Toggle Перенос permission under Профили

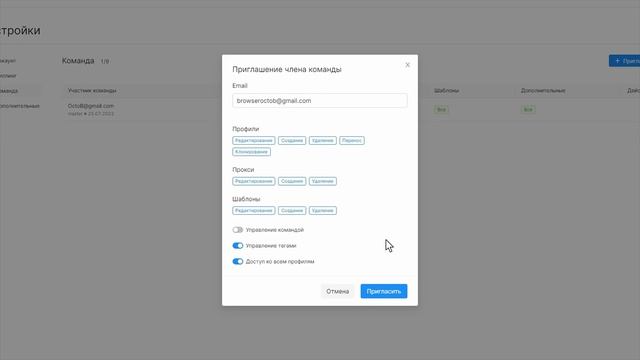click(x=351, y=140)
